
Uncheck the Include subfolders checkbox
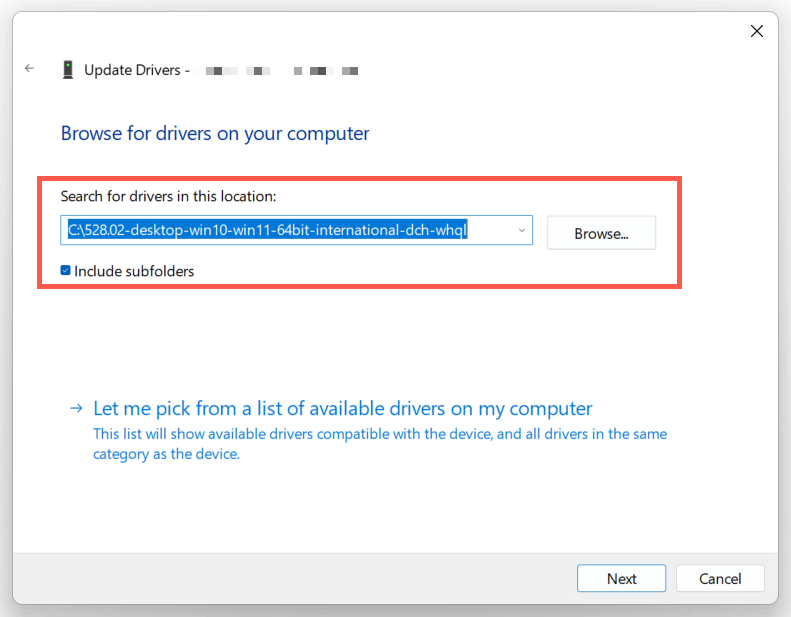pos(66,270)
